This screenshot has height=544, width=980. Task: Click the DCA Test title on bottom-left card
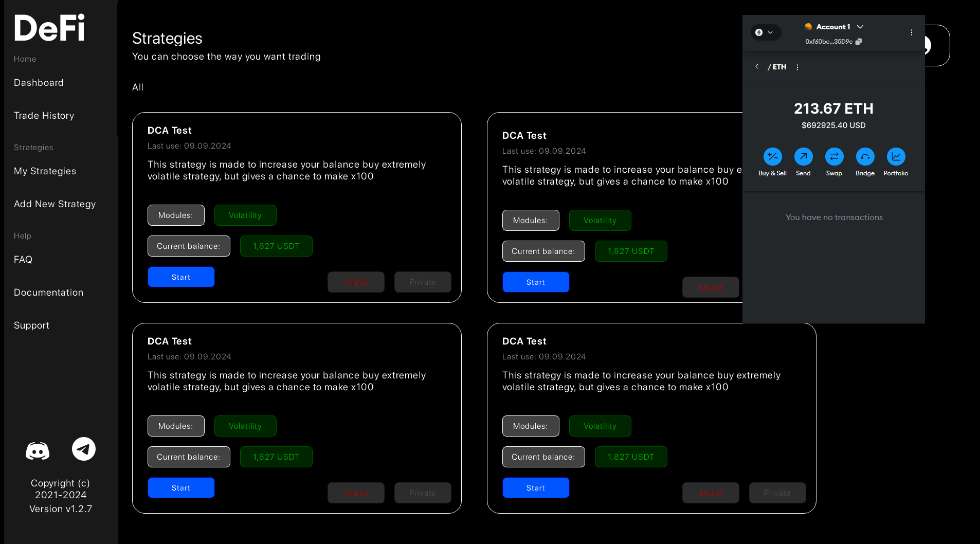tap(169, 341)
